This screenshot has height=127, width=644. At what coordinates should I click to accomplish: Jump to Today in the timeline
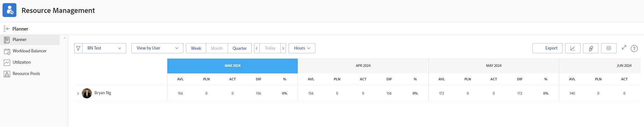270,48
